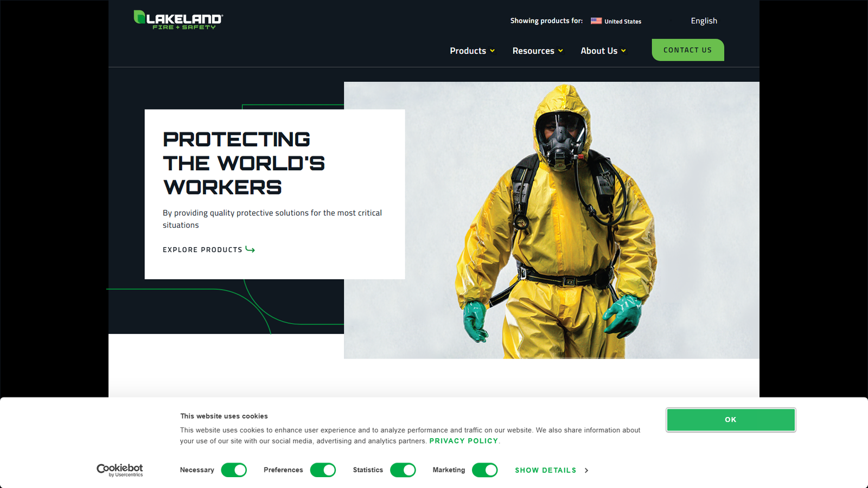
Task: Disable the Marketing cookies toggle
Action: pos(484,470)
